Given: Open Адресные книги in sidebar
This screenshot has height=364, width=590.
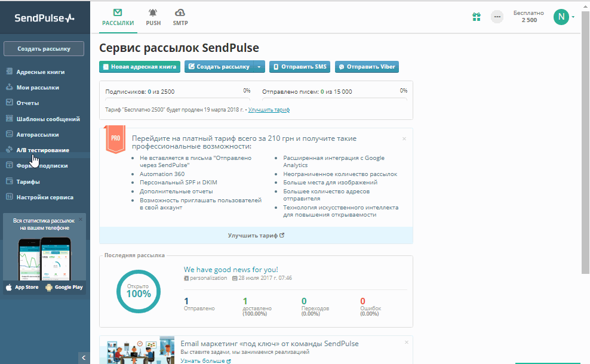Looking at the screenshot, I should coord(40,72).
